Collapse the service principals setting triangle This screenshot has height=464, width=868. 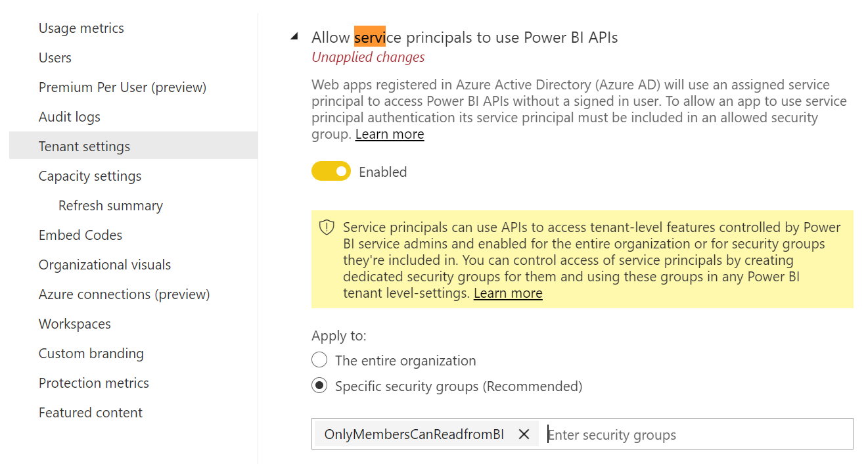pyautogui.click(x=294, y=37)
